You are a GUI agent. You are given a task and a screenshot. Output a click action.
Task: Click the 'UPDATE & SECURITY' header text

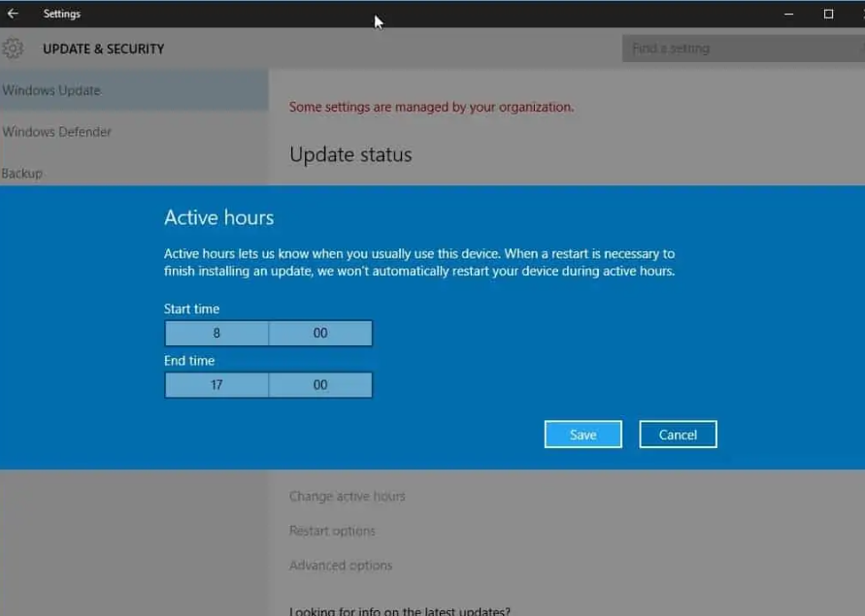(103, 49)
